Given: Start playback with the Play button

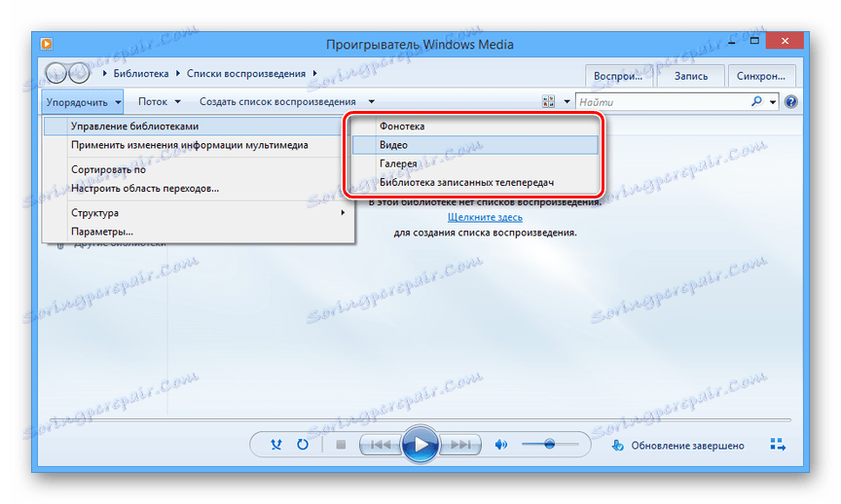Looking at the screenshot, I should pyautogui.click(x=420, y=444).
